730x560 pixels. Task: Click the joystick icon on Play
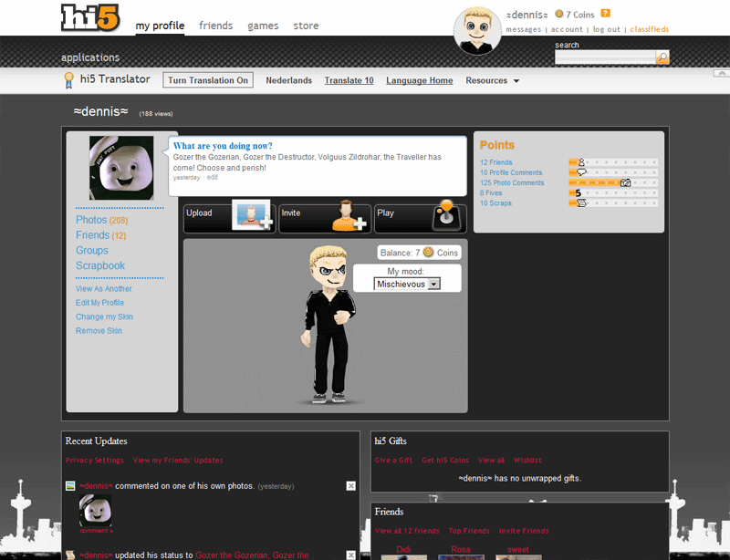[x=447, y=215]
